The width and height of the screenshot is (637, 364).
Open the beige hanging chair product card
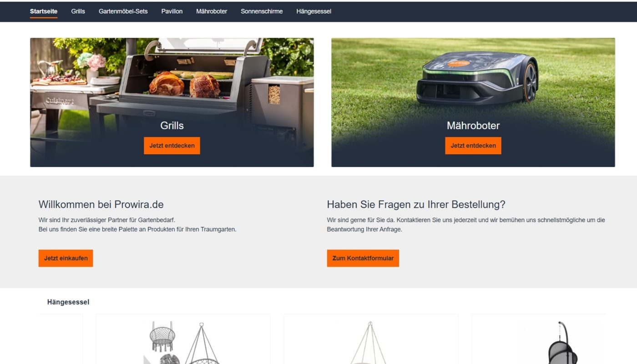[x=371, y=339]
